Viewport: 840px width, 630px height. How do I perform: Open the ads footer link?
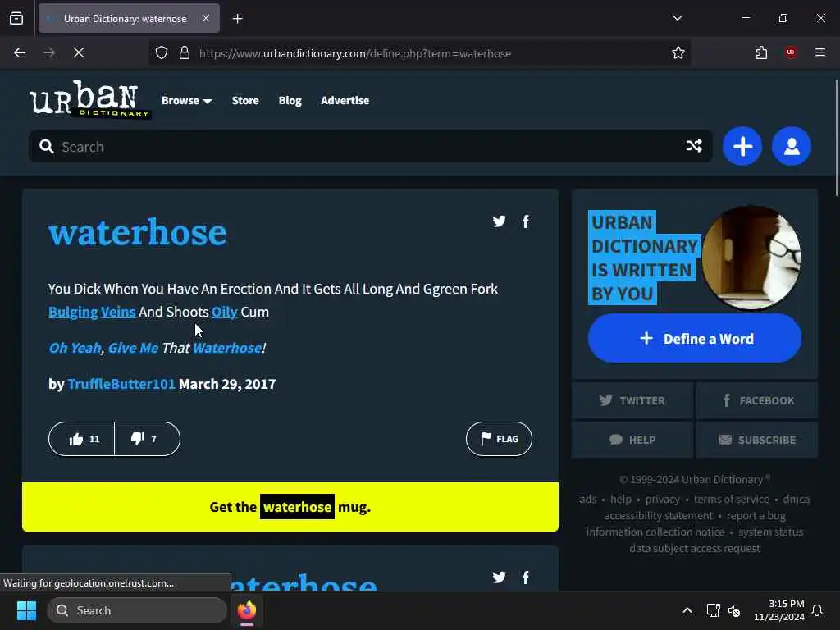tap(587, 500)
